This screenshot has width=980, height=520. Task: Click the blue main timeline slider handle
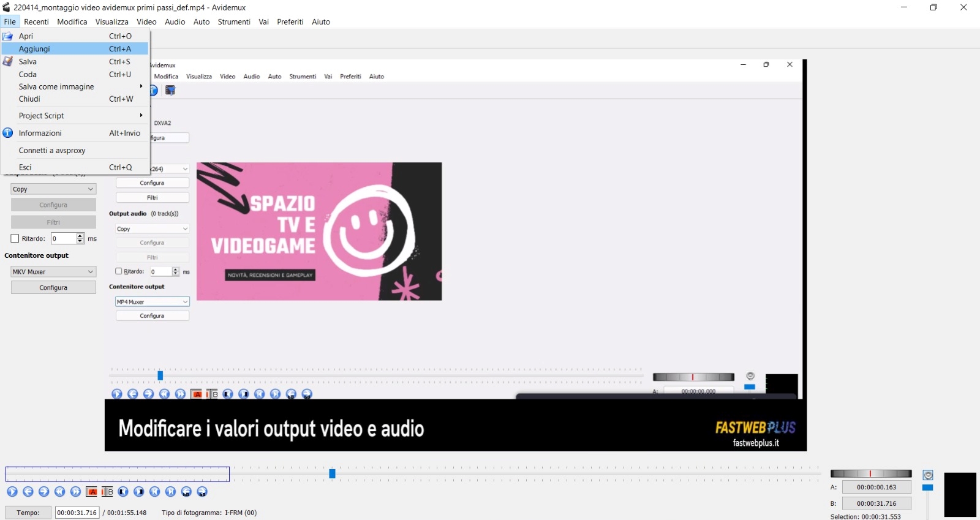pos(332,473)
